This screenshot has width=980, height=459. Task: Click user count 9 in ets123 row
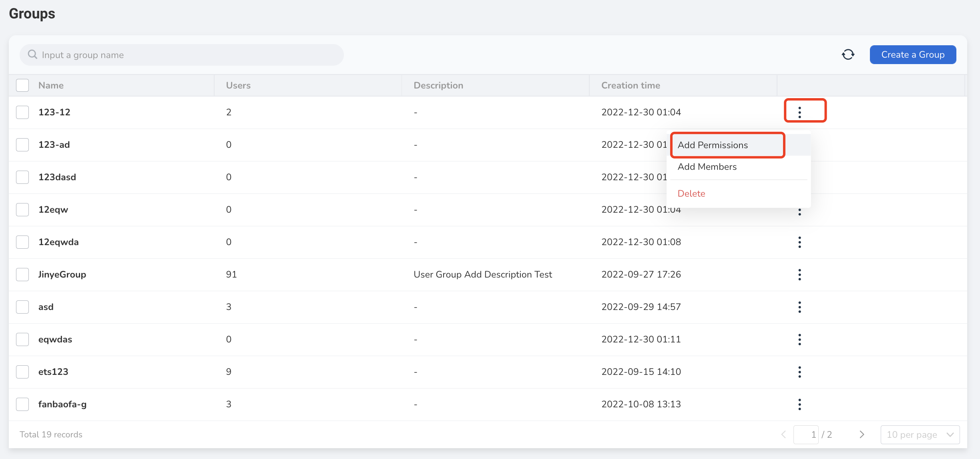pos(229,372)
